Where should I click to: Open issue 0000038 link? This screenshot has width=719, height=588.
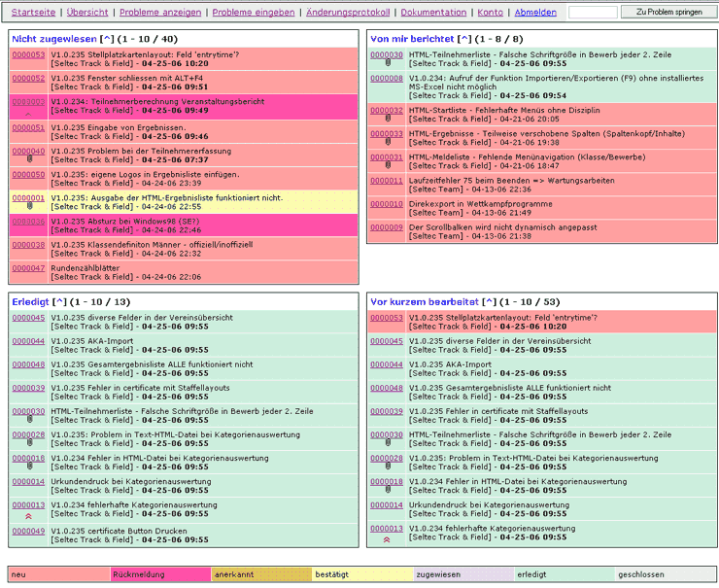(28, 245)
